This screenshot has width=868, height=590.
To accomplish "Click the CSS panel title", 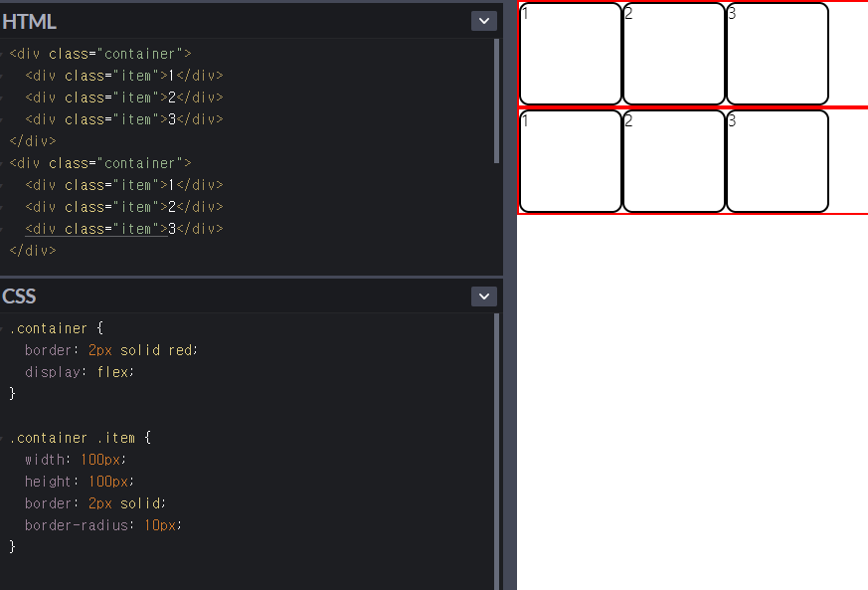I will coord(19,296).
